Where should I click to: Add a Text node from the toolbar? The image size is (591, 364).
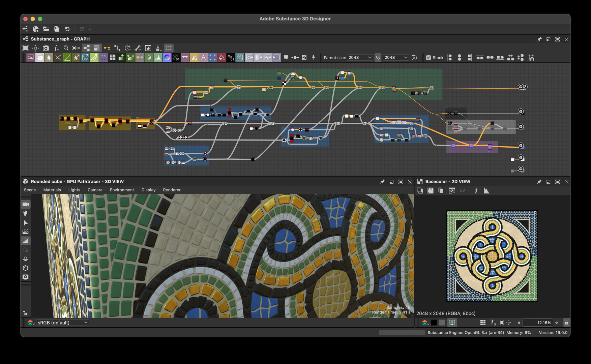pyautogui.click(x=203, y=58)
